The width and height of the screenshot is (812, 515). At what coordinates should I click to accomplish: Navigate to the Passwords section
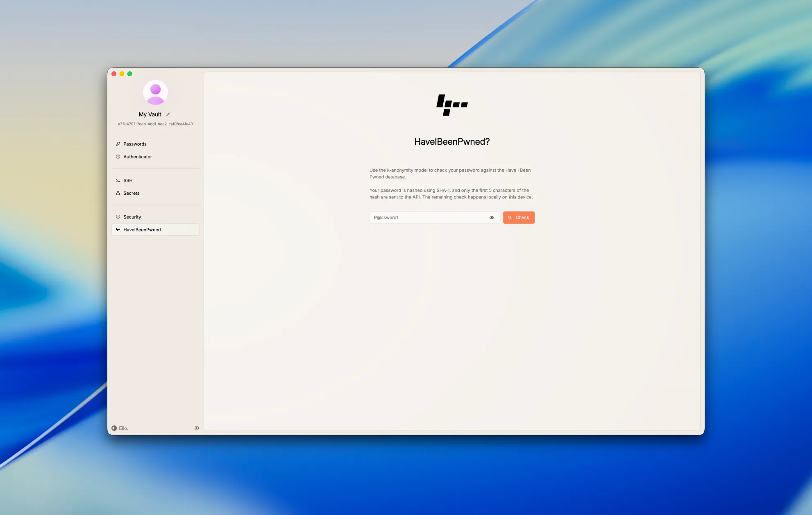click(134, 144)
